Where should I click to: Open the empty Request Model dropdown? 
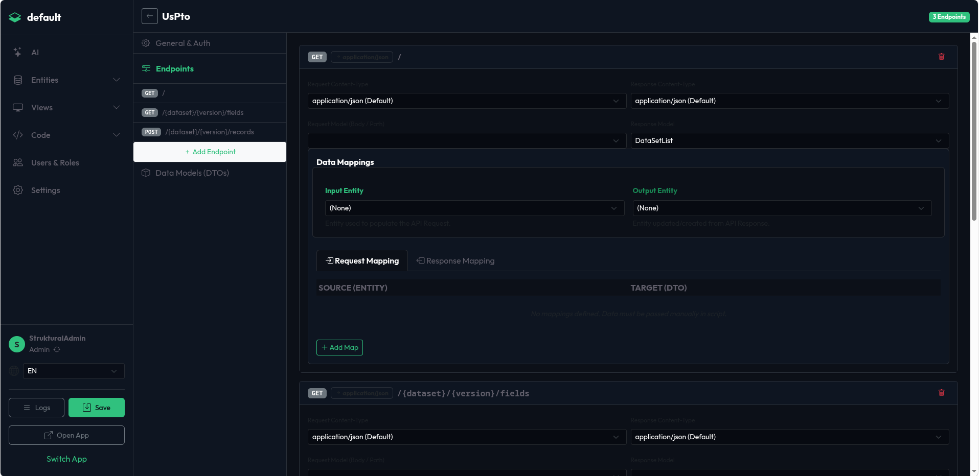click(x=467, y=140)
